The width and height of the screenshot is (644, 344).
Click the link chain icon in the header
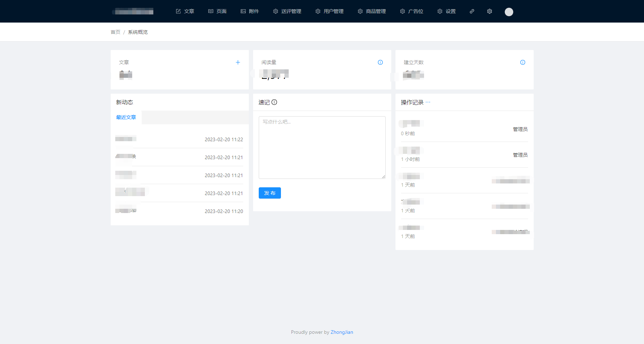[x=472, y=11]
